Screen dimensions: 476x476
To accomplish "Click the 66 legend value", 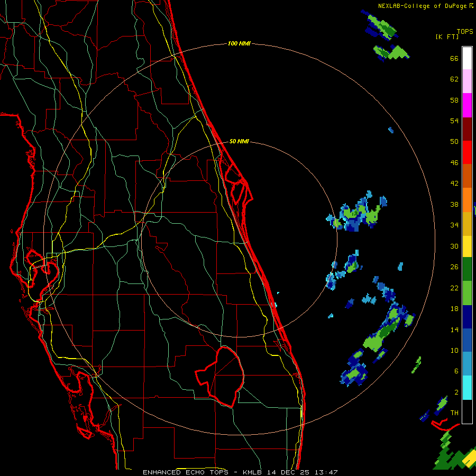I will click(454, 58).
